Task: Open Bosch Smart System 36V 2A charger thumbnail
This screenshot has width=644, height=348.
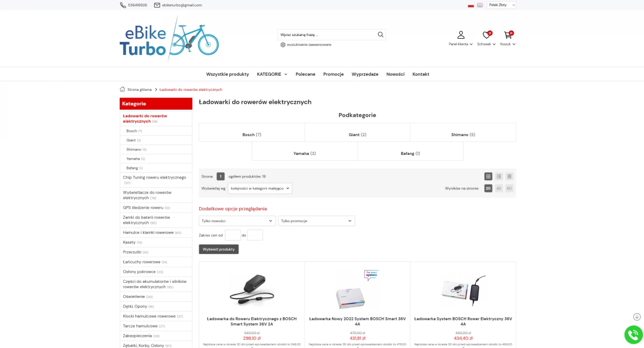Action: coord(252,289)
